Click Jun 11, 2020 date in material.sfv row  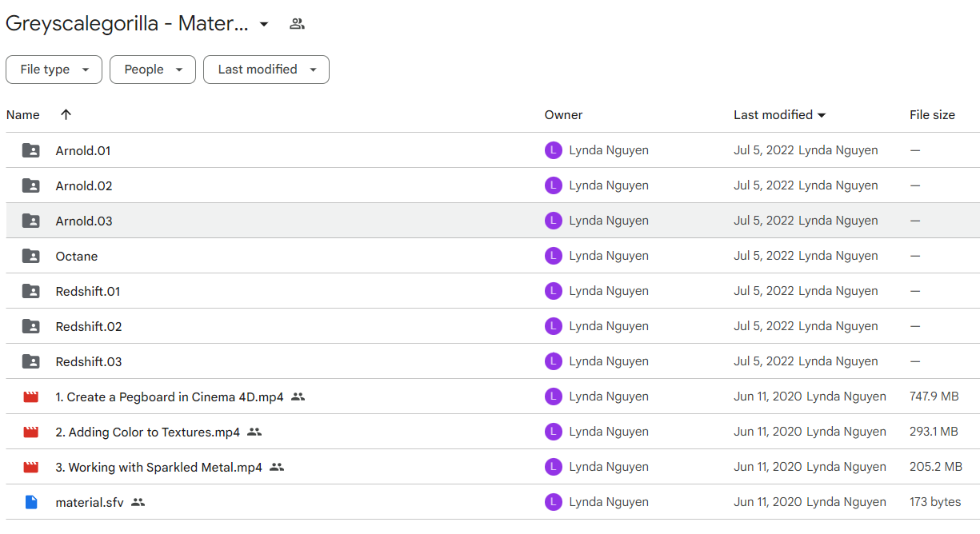(x=768, y=502)
